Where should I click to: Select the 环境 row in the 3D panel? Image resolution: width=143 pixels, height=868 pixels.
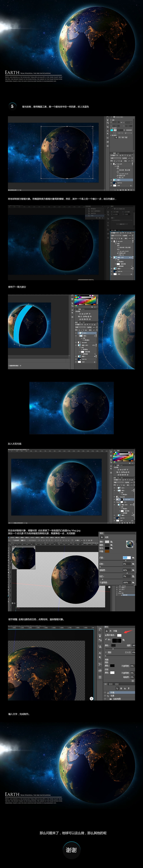pyautogui.click(x=119, y=693)
